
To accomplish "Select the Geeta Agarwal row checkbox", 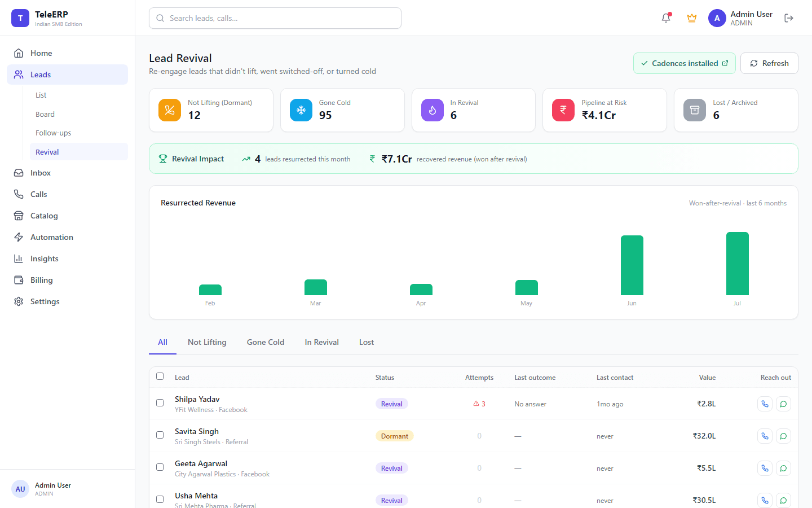I will pos(160,467).
